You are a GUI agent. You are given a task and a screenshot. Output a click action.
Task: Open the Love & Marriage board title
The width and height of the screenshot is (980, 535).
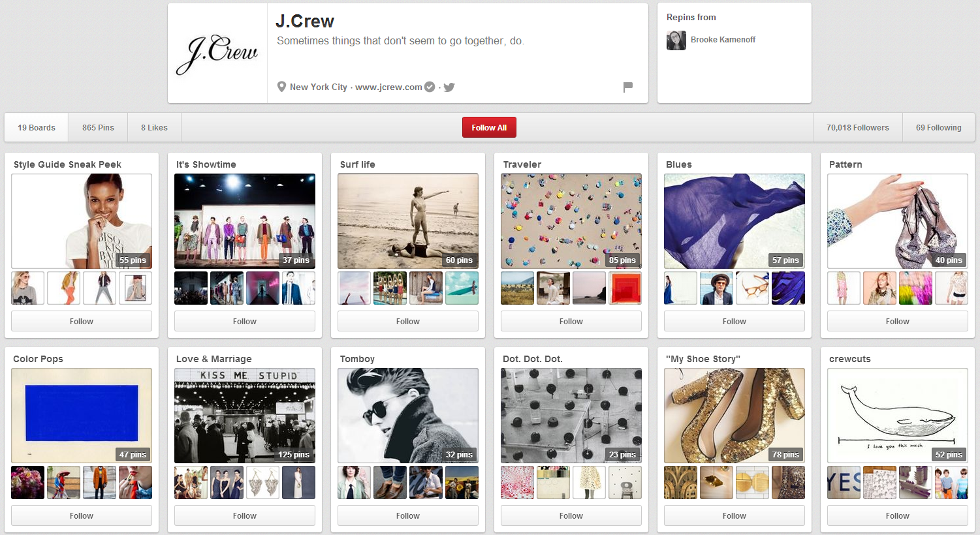point(213,359)
